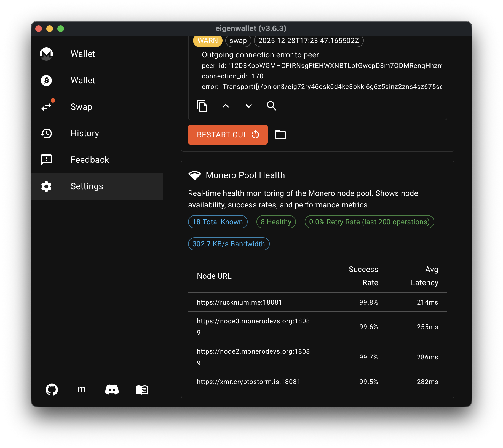503x448 pixels.
Task: Open the Swap page via its arrows icon
Action: (x=46, y=107)
